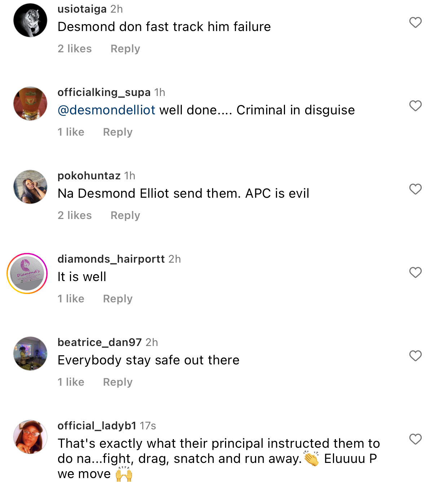Image resolution: width=448 pixels, height=486 pixels.
Task: Reply to officialking_supa's comment
Action: click(118, 132)
